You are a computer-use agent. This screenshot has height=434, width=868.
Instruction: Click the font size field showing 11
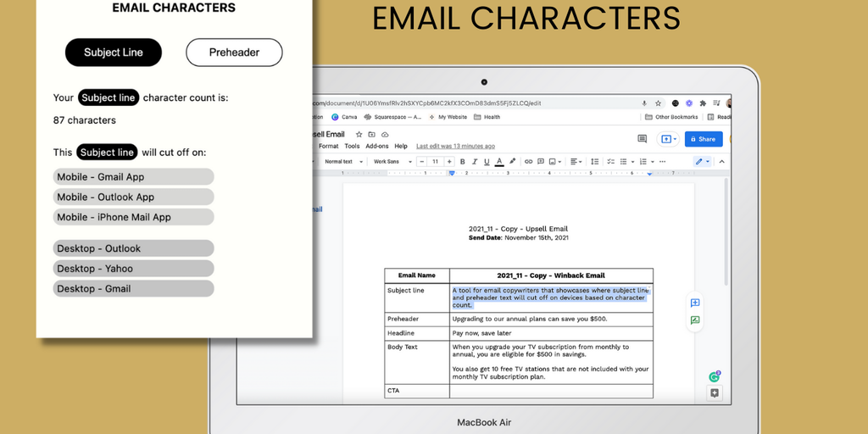point(436,161)
